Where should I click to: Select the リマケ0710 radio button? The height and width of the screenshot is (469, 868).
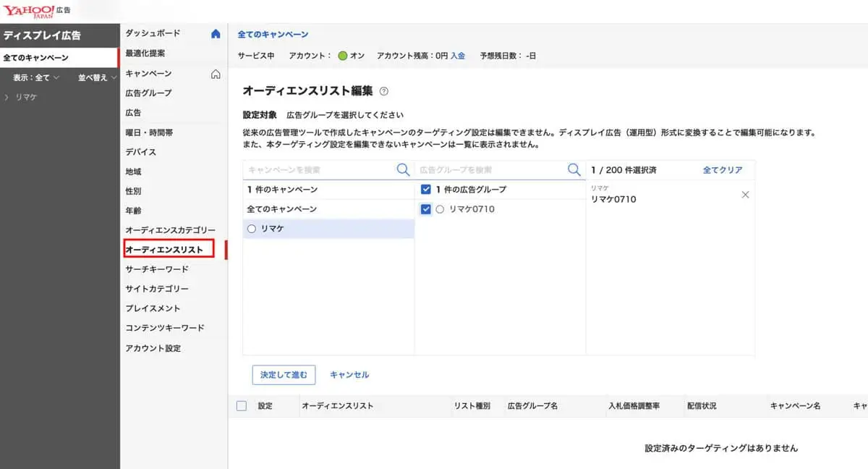[440, 209]
